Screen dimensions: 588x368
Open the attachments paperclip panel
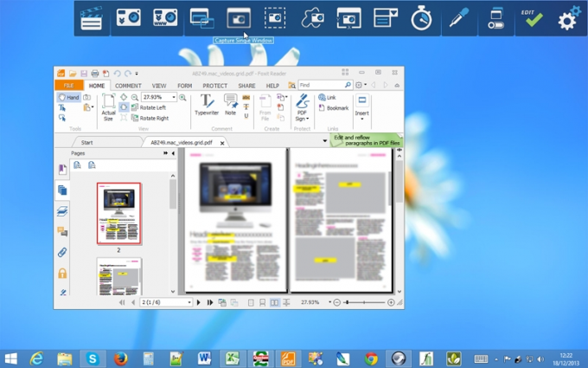click(x=62, y=252)
